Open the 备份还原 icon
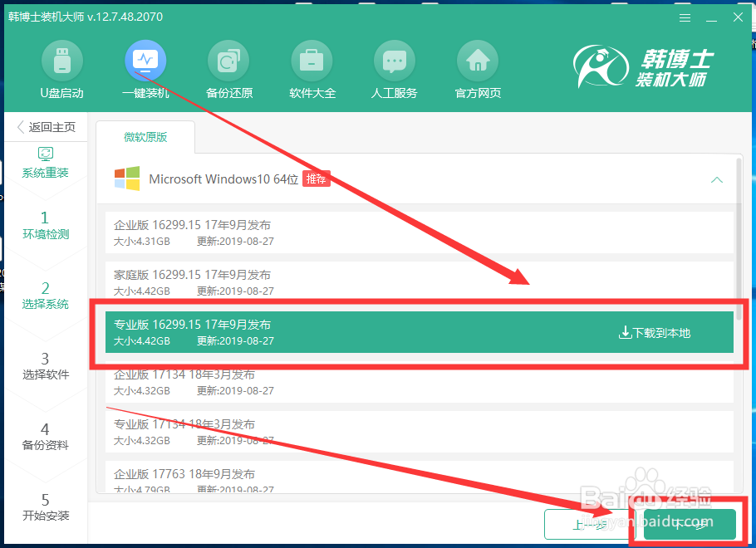 (228, 61)
